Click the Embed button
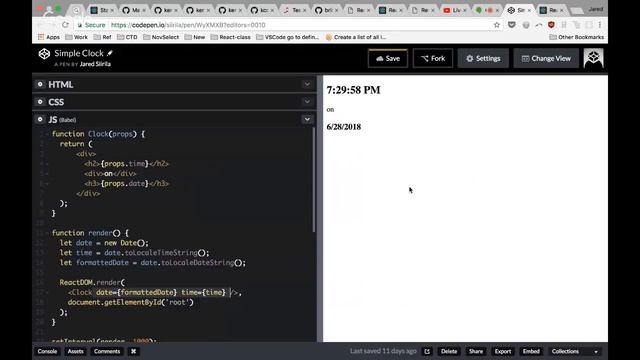 coord(531,351)
